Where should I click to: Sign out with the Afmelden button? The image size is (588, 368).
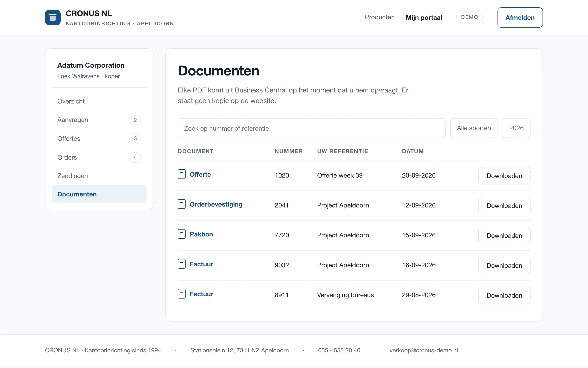(520, 17)
